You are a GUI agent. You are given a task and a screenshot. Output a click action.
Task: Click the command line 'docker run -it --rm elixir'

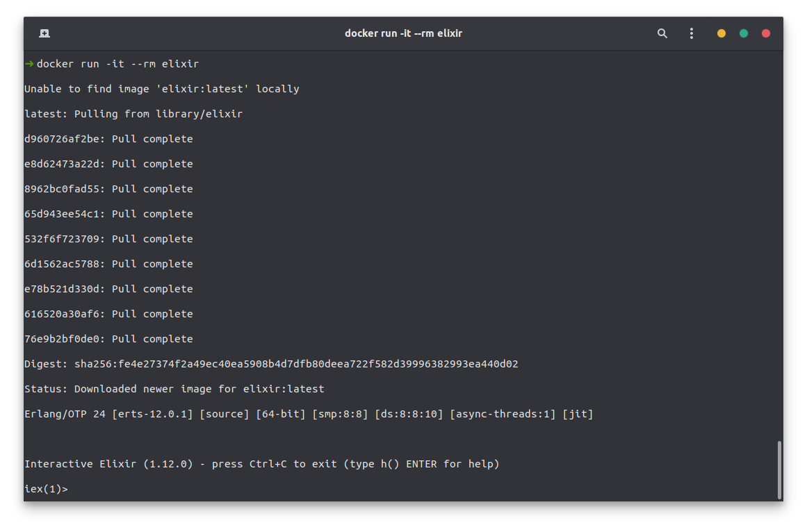[117, 64]
